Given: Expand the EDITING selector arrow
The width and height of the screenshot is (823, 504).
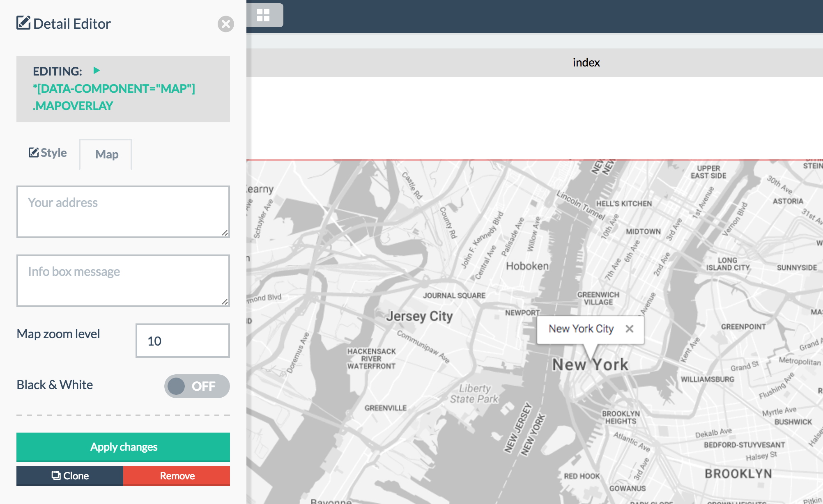Looking at the screenshot, I should click(97, 71).
